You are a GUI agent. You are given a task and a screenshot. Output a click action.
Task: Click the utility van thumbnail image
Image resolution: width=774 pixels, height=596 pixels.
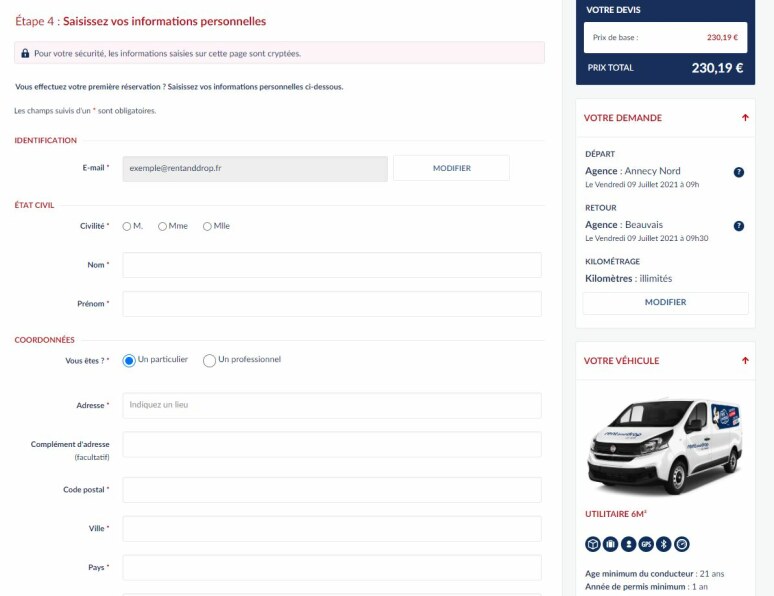tap(664, 446)
